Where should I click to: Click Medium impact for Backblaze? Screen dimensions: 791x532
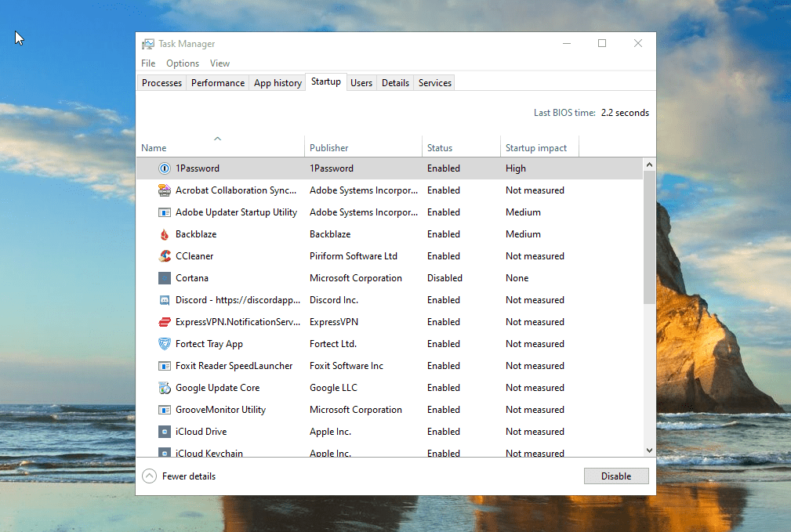click(523, 234)
